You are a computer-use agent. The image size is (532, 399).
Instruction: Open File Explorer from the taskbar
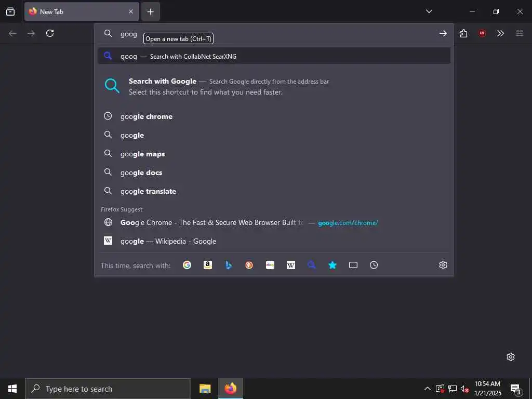pyautogui.click(x=205, y=389)
